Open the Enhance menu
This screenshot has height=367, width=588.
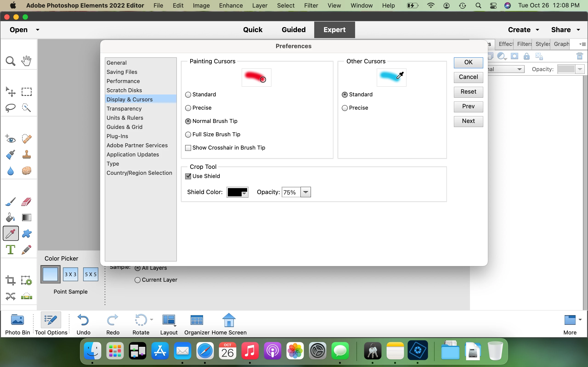click(231, 5)
